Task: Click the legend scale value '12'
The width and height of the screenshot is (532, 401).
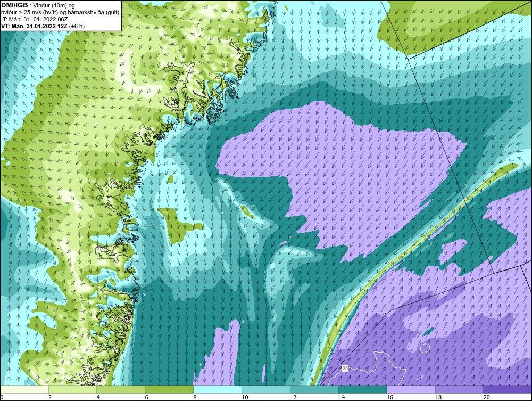Action: click(293, 397)
